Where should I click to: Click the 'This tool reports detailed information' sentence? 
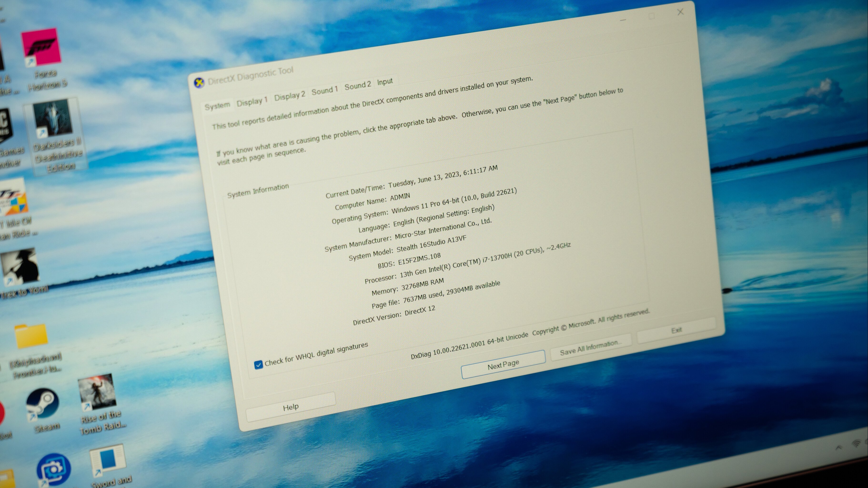373,103
